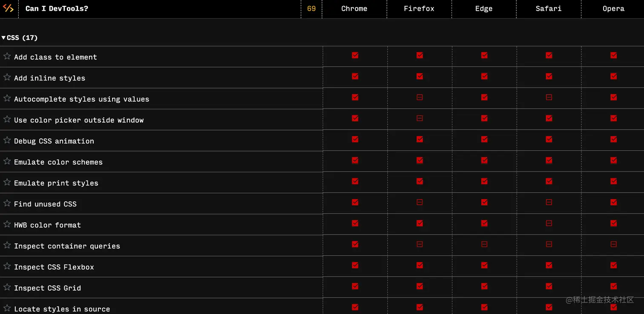
Task: Star the Find unused CSS feature
Action: [x=7, y=203]
